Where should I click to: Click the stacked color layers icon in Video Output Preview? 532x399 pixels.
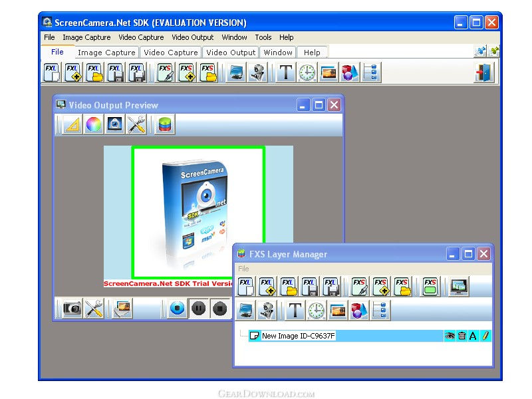pyautogui.click(x=165, y=124)
